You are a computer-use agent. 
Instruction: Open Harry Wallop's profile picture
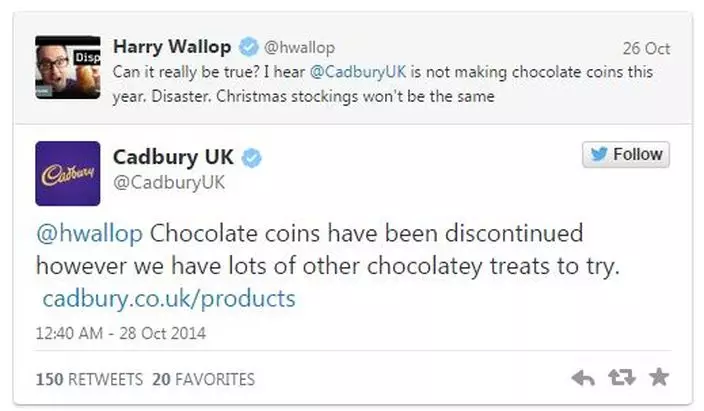67,67
